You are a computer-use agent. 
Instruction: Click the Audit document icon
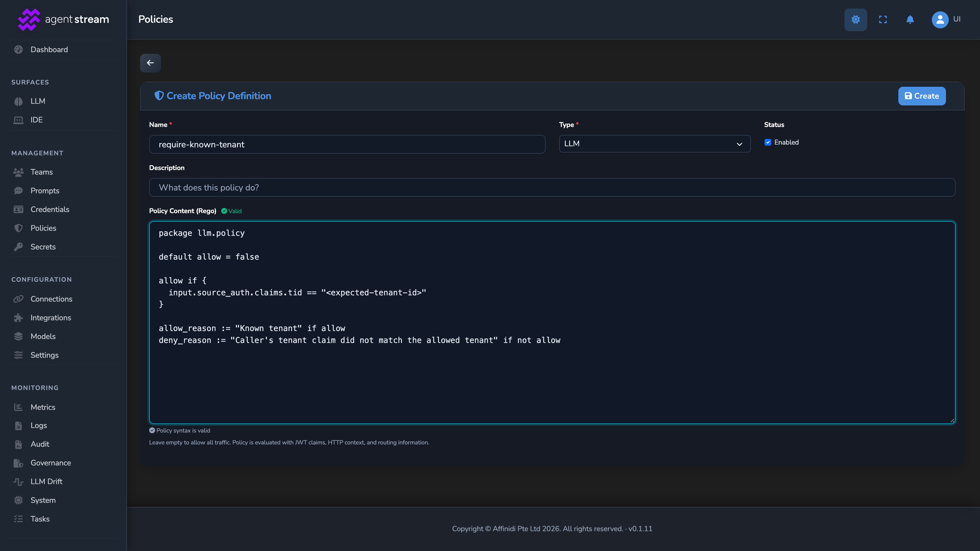(x=18, y=444)
